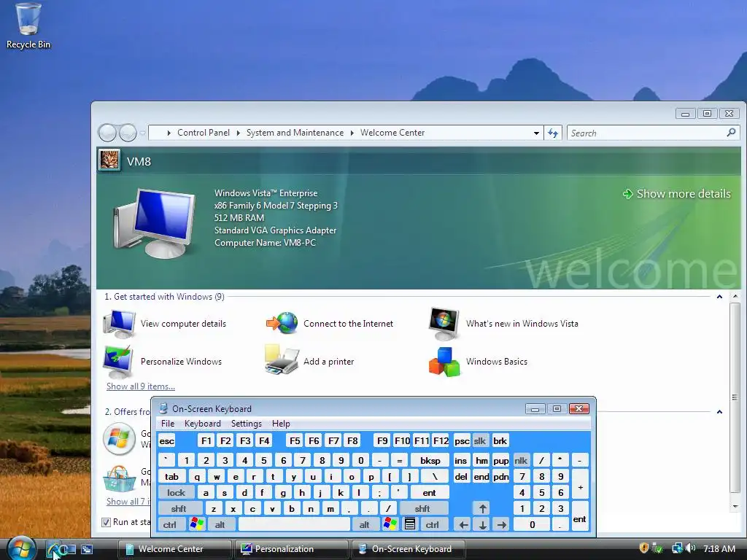This screenshot has width=747, height=560.
Task: Open Personalize Windows item
Action: tap(163, 362)
